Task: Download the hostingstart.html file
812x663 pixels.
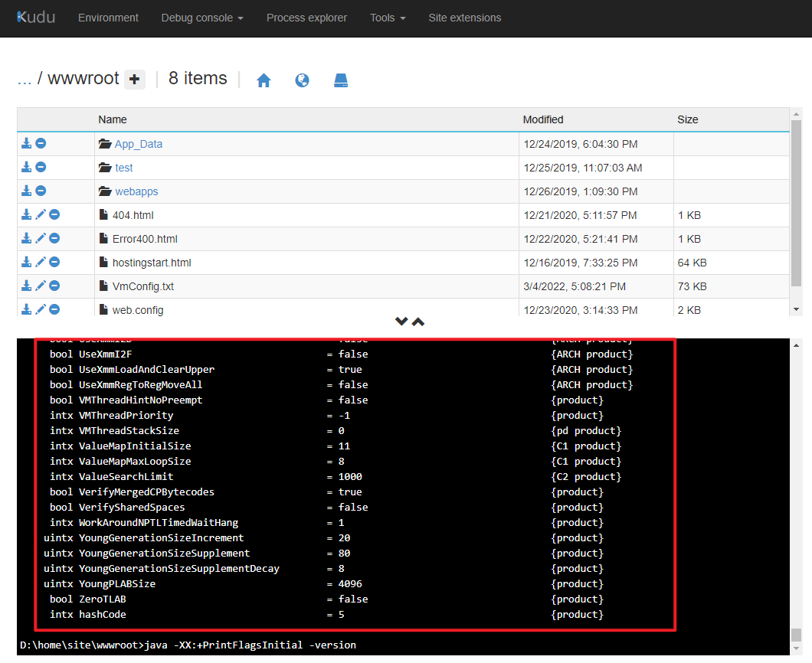Action: pyautogui.click(x=26, y=263)
